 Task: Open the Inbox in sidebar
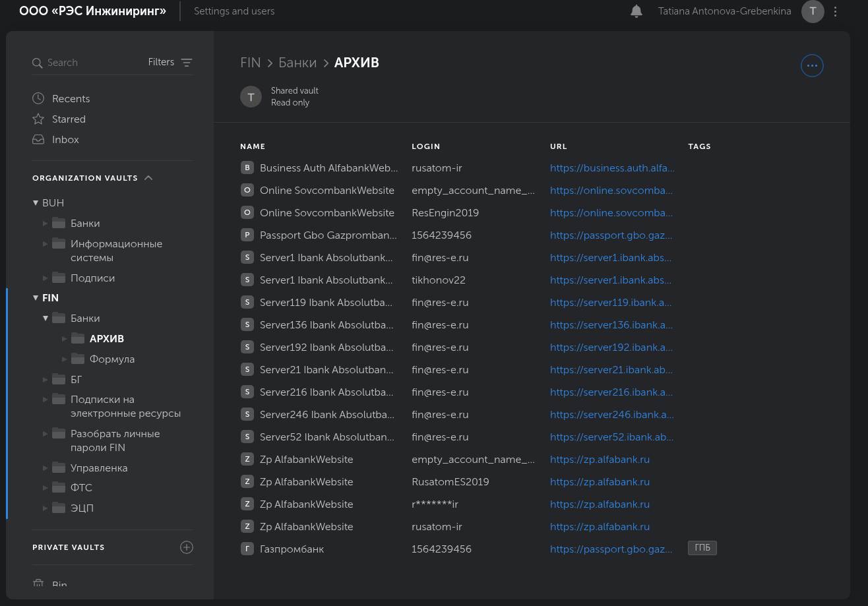pyautogui.click(x=65, y=140)
